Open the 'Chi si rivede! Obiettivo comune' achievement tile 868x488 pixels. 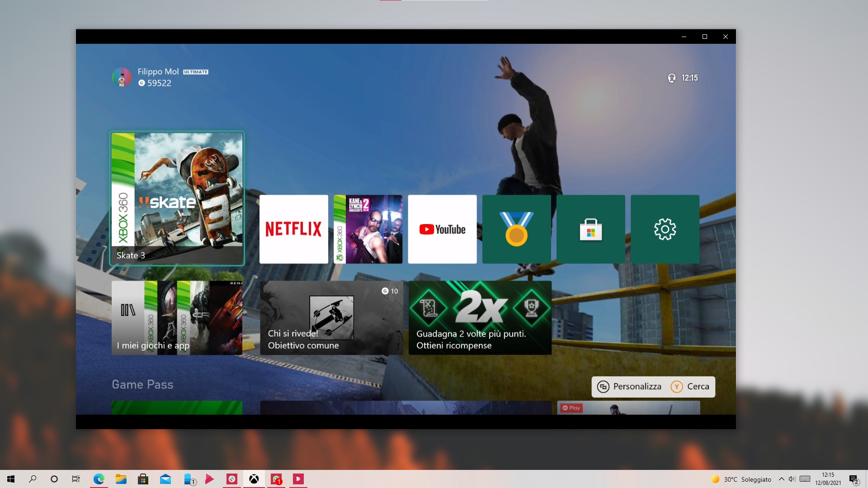coord(331,318)
